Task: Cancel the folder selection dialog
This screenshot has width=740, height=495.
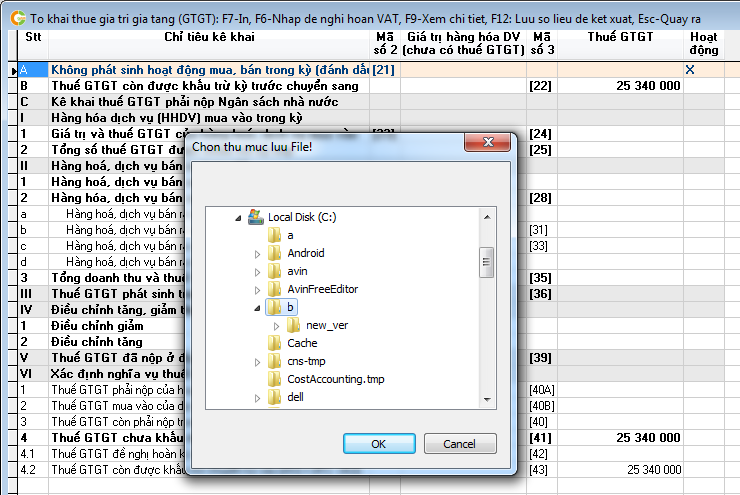Action: coord(459,443)
